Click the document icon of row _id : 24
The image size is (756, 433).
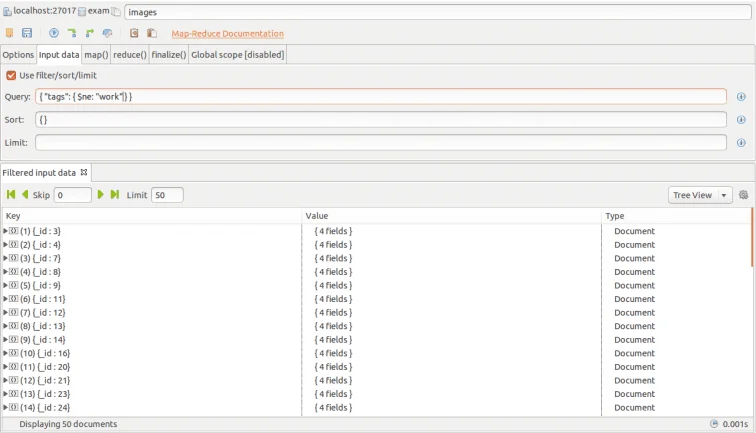click(14, 407)
